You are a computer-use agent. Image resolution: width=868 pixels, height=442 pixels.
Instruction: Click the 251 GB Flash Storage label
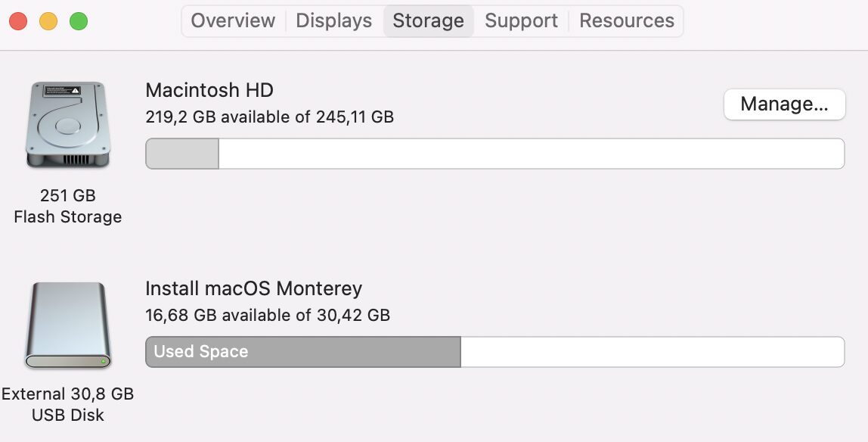[x=68, y=206]
